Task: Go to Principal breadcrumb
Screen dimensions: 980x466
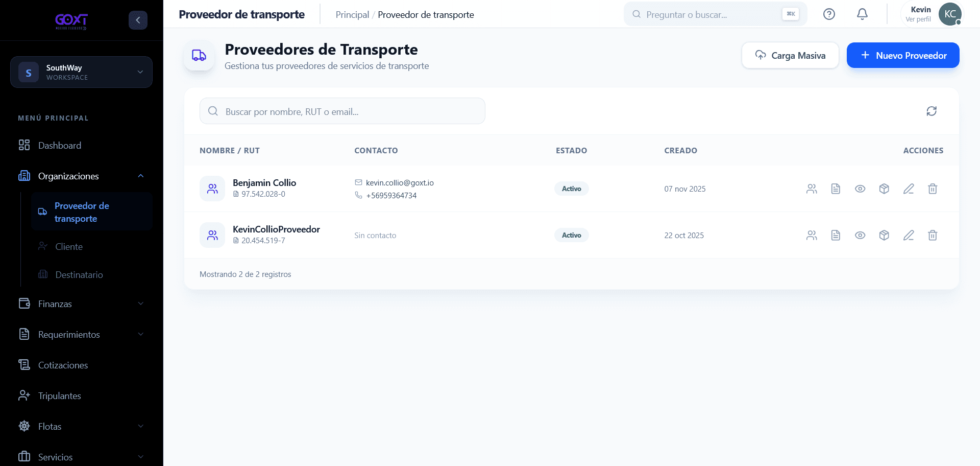Action: click(352, 15)
